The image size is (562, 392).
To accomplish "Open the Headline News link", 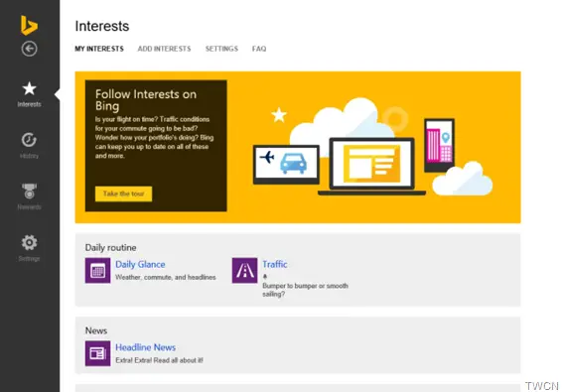I will click(146, 347).
